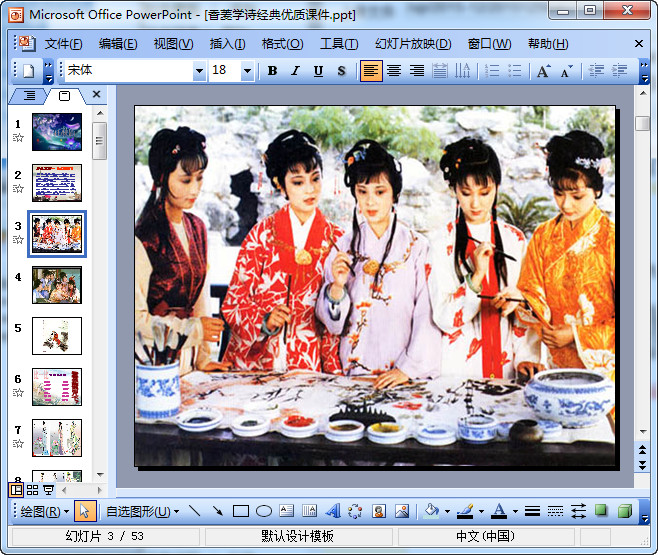Open the 自选图形(U) AutoShapes menu
Image resolution: width=658 pixels, height=555 pixels.
point(143,511)
